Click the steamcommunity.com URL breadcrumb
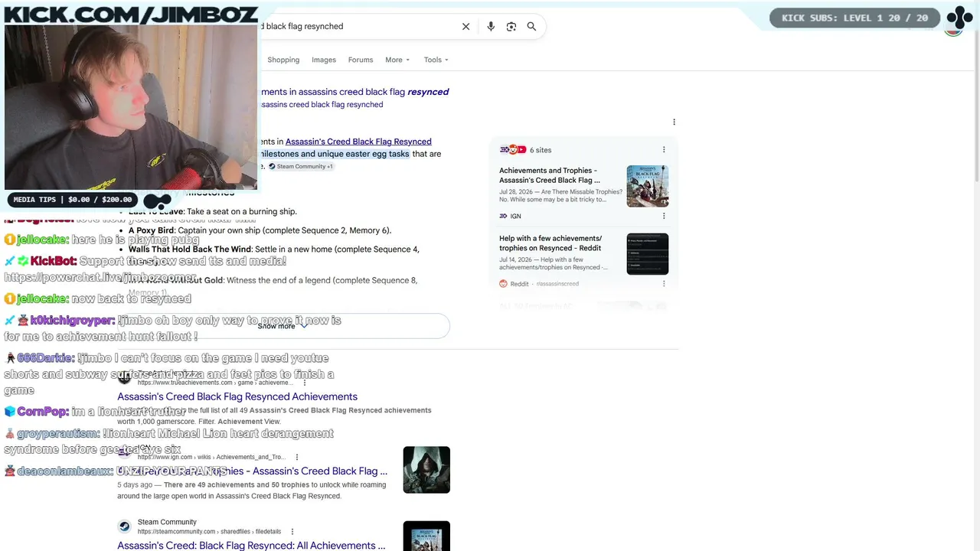 pos(209,532)
